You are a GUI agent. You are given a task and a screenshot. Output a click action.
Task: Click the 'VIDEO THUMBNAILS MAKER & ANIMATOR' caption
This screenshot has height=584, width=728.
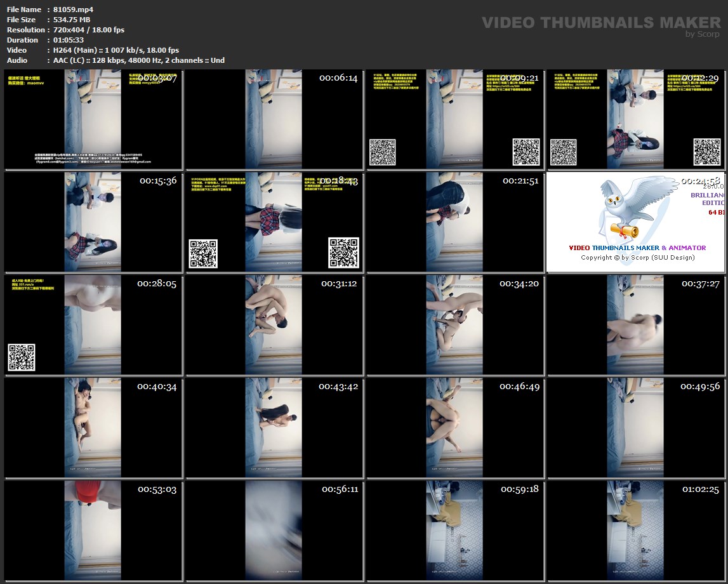(637, 248)
